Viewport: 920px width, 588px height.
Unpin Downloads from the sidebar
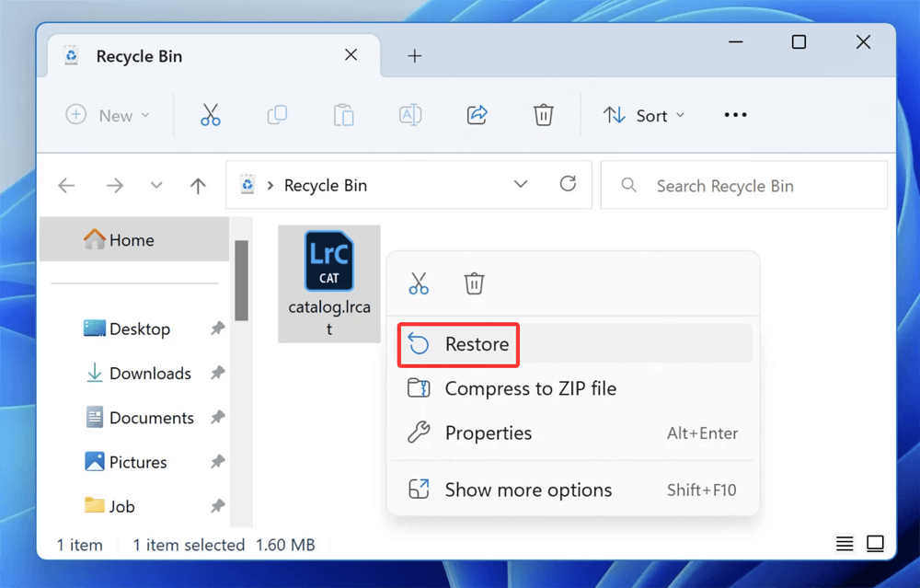216,373
